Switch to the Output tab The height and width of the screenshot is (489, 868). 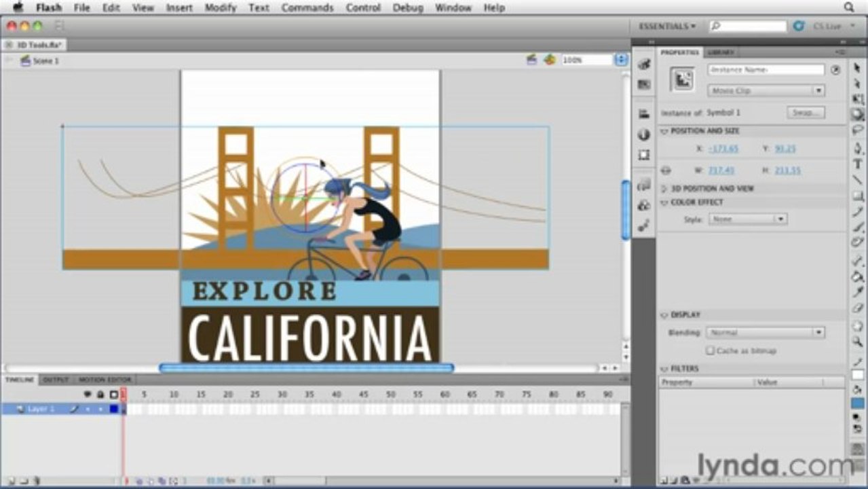56,380
